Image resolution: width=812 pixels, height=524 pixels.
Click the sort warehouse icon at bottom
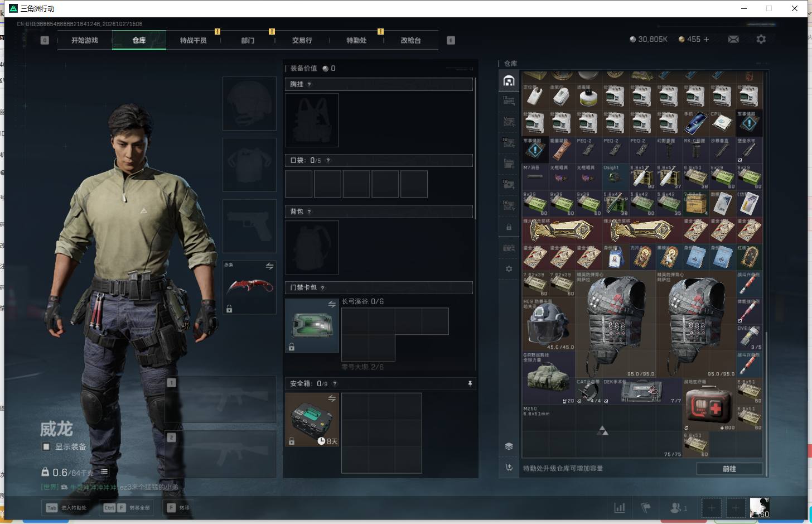coord(509,468)
